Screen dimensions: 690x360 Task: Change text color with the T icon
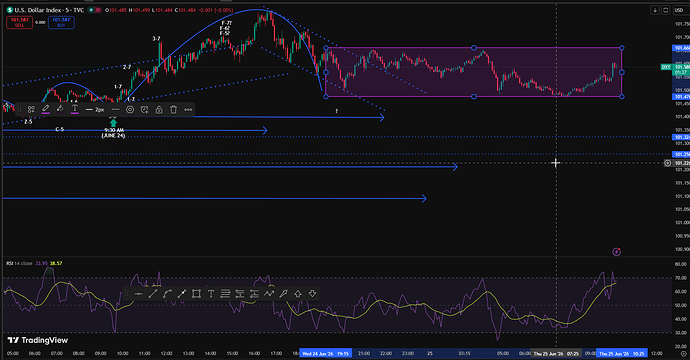tap(75, 109)
